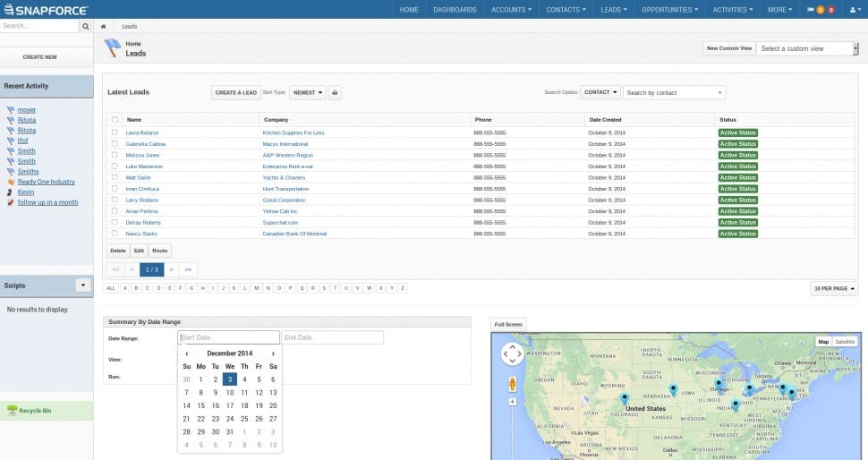Check the Matt Sailer row checkbox
This screenshot has width=868, height=460.
click(115, 177)
